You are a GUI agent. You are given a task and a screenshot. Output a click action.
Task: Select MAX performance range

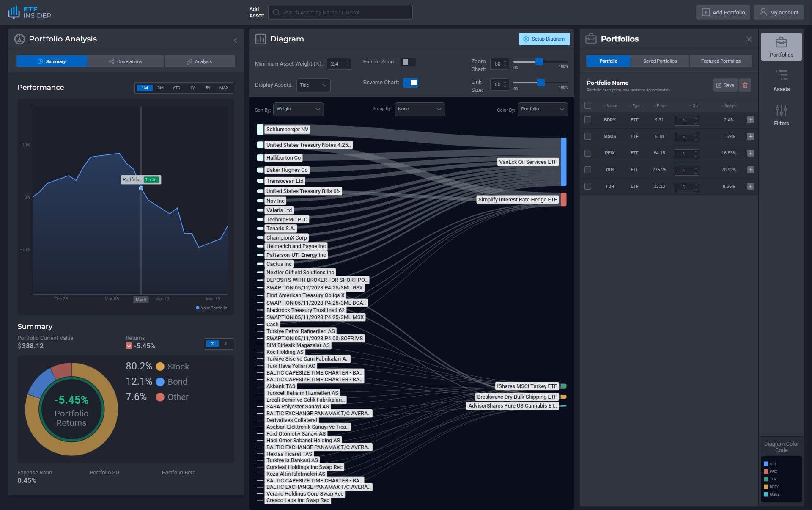point(224,88)
